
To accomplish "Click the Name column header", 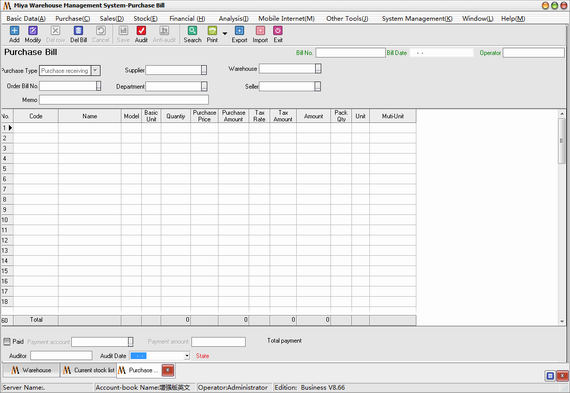I will [x=89, y=116].
